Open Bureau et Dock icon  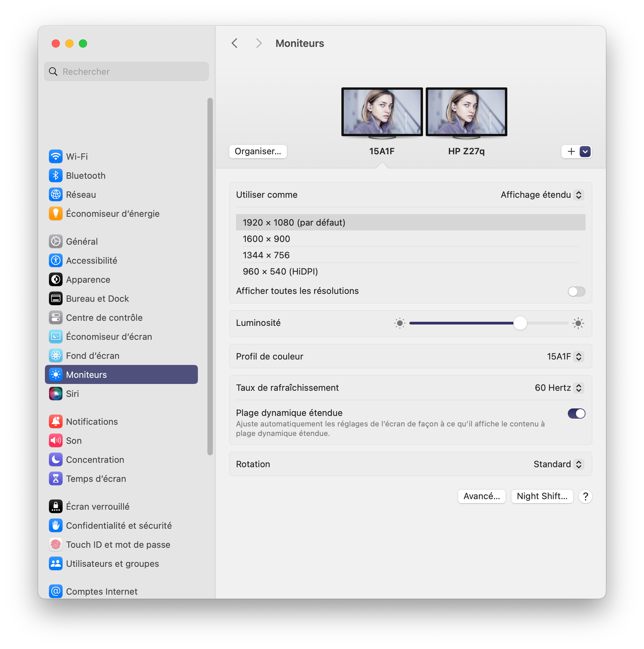pos(56,299)
